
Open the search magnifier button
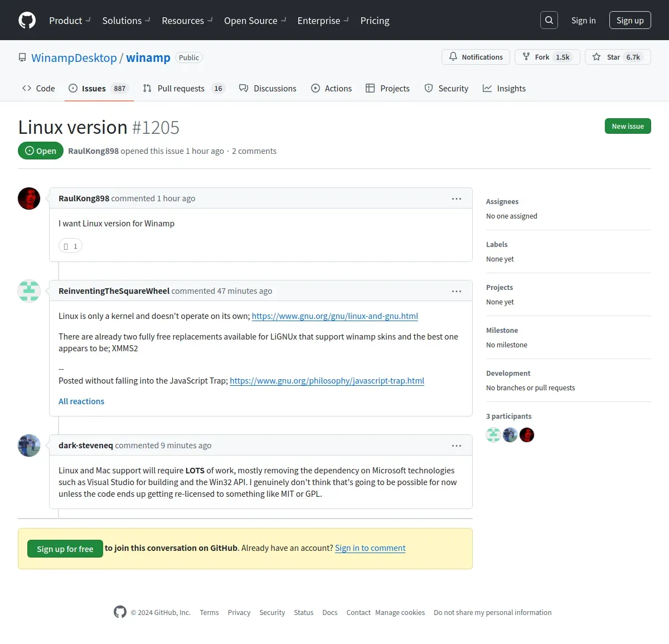(549, 20)
